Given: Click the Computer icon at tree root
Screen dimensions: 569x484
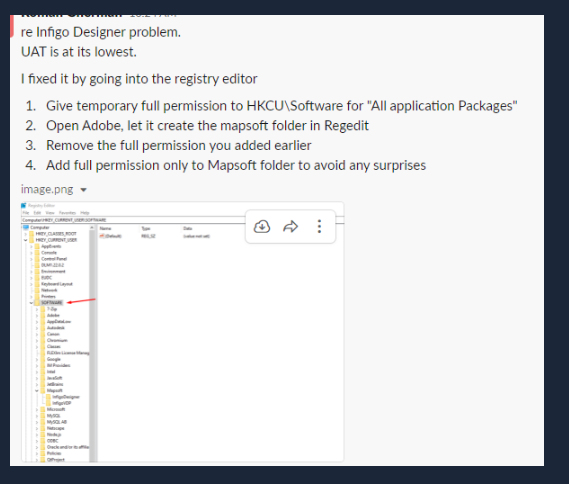Looking at the screenshot, I should (26, 227).
